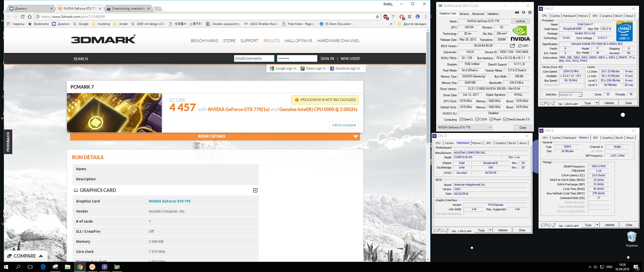The image size is (644, 272).
Task: Click GPU-Z refresh icon
Action: click(524, 13)
